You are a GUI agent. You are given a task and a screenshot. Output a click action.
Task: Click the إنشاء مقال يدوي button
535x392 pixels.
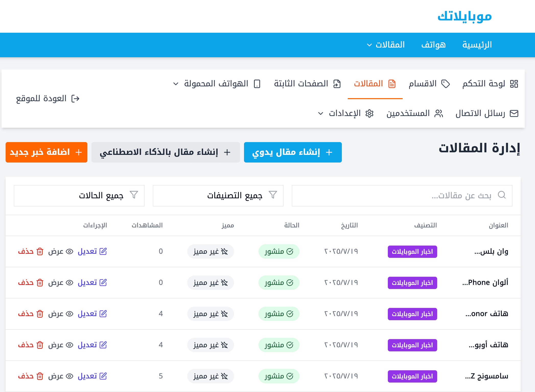pos(293,152)
